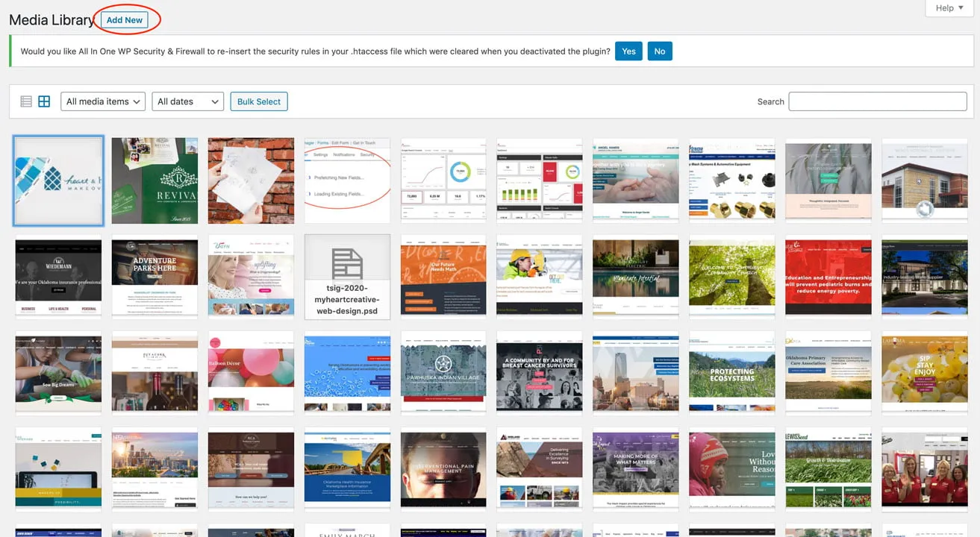Image resolution: width=980 pixels, height=537 pixels.
Task: Open the skyscraper cityscape website thumbnail
Action: tap(636, 373)
